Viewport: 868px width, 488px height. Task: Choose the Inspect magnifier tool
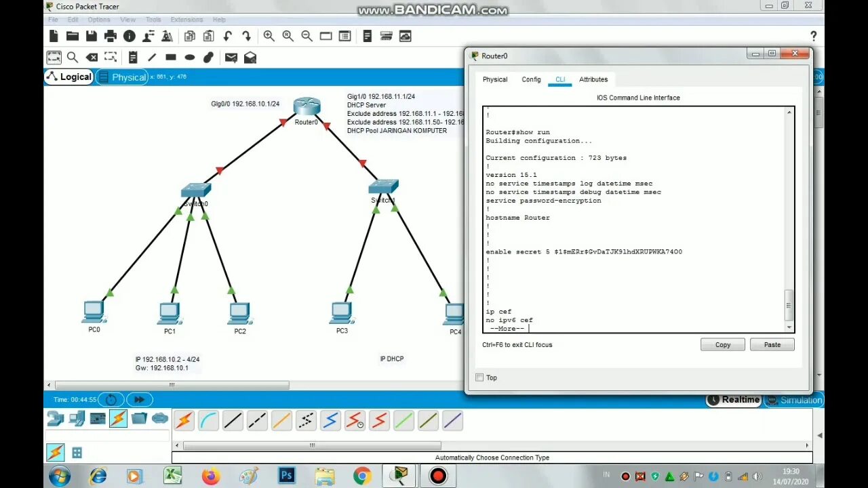(72, 58)
